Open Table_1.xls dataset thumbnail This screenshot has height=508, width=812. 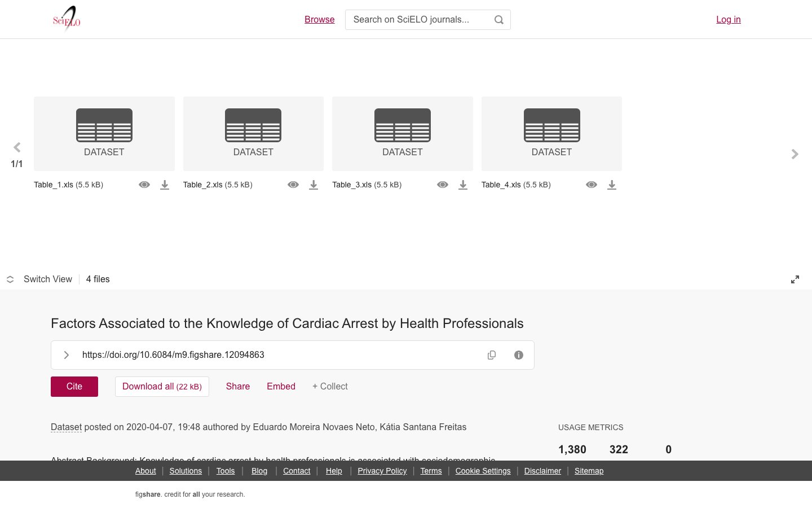click(x=104, y=134)
